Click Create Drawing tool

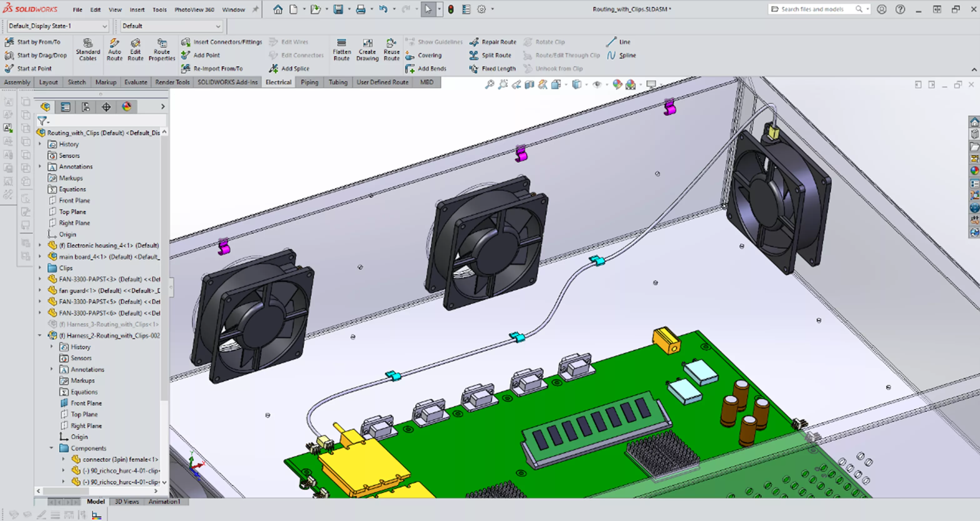[367, 49]
